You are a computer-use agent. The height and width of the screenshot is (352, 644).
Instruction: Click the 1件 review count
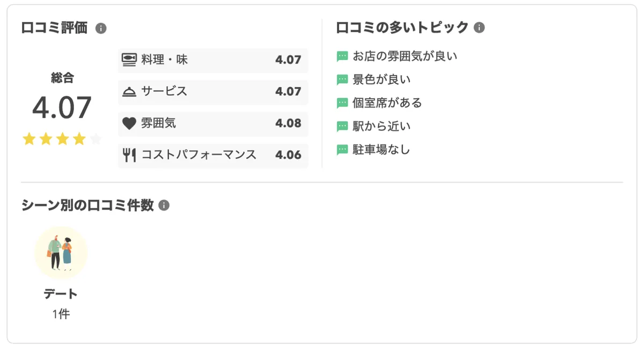click(x=61, y=314)
